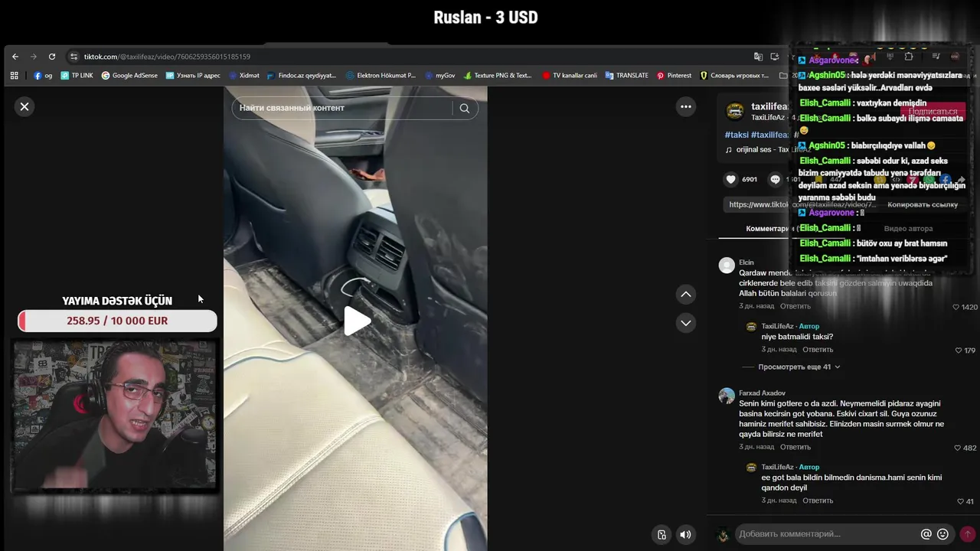This screenshot has height=551, width=980.
Task: Click the magnifier search icon in the video
Action: [x=465, y=108]
